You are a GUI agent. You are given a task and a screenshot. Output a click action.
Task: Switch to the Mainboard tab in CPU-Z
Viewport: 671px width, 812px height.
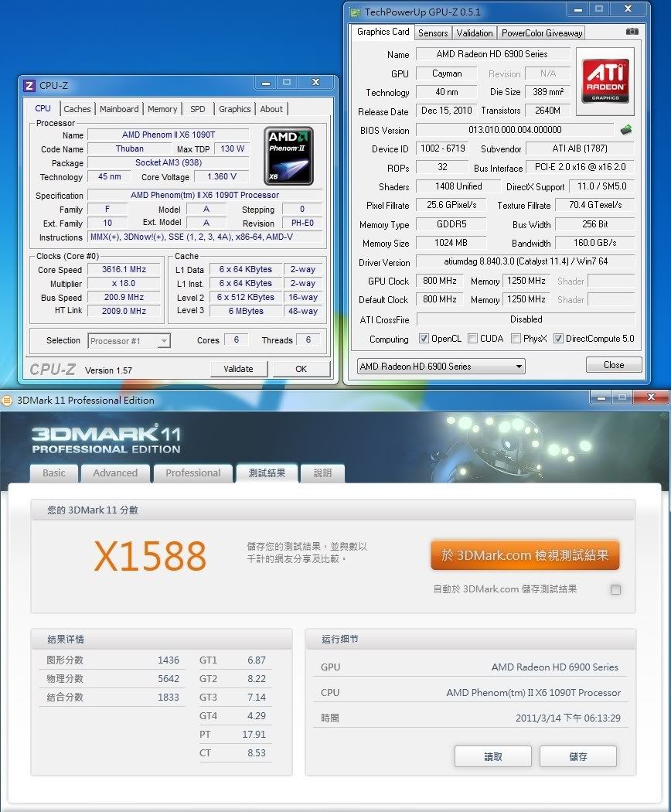pyautogui.click(x=119, y=109)
